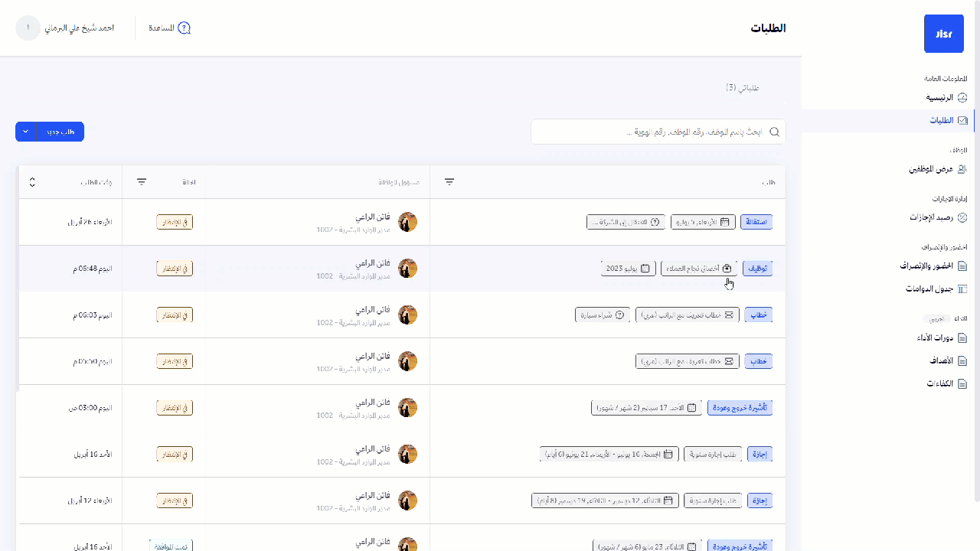
Task: Open the user profile avatar at top
Action: [x=28, y=28]
